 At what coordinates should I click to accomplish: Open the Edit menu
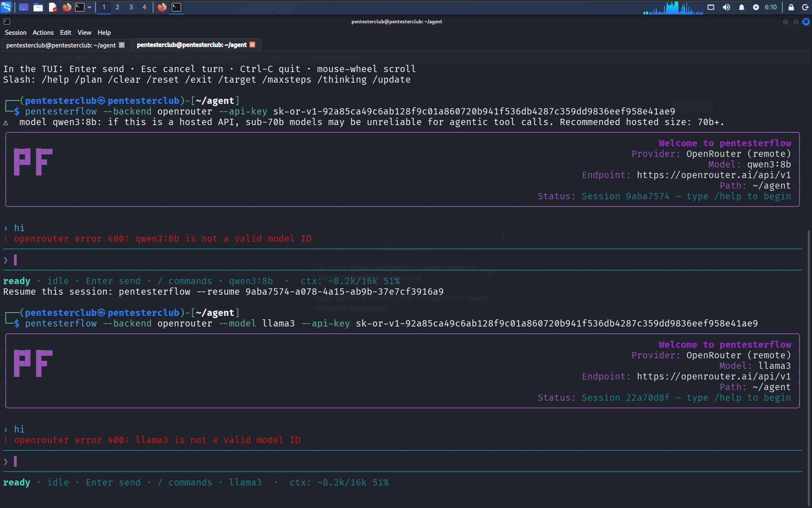pos(66,33)
